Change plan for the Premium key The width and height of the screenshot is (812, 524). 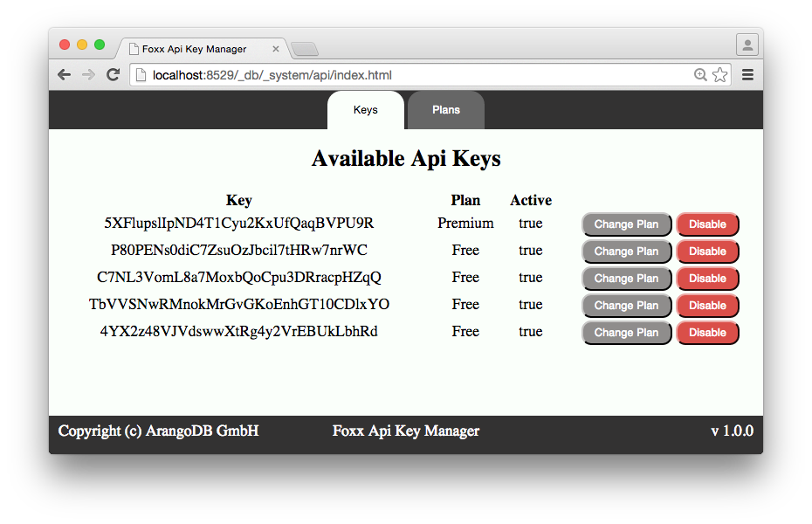click(626, 224)
